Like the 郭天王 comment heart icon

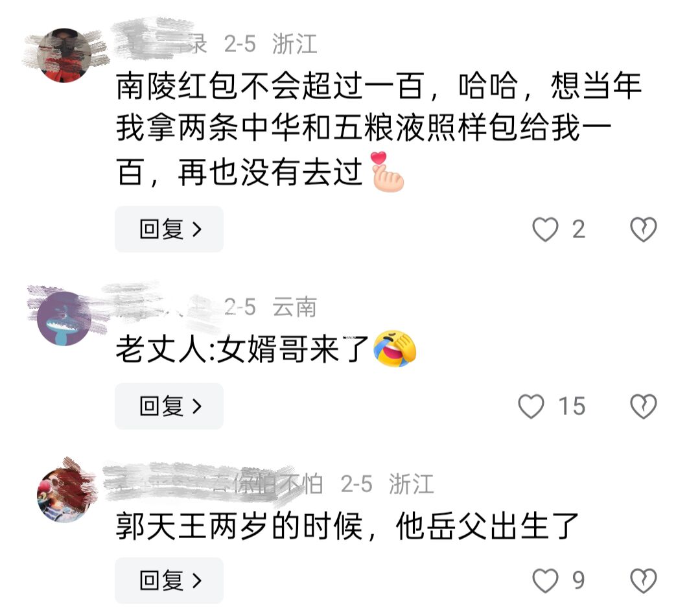[545, 581]
